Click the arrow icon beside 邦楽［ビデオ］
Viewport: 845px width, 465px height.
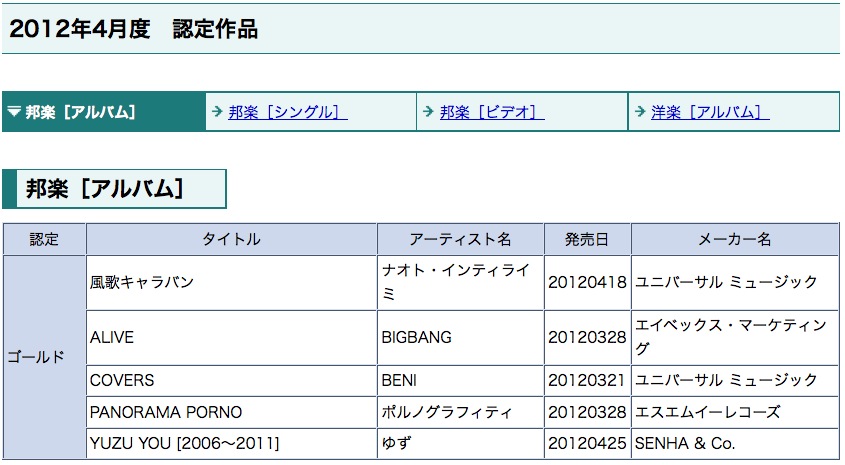428,112
